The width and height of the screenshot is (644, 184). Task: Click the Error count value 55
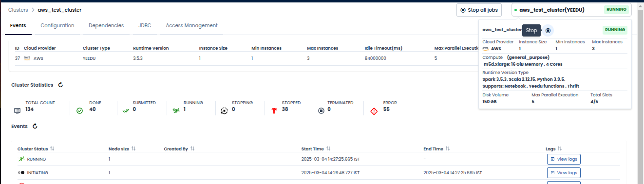[386, 110]
